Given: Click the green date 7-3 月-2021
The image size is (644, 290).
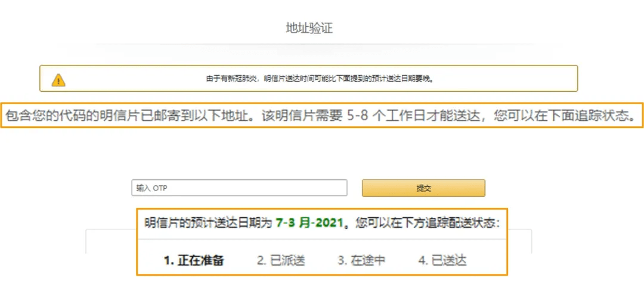Looking at the screenshot, I should click(x=310, y=223).
